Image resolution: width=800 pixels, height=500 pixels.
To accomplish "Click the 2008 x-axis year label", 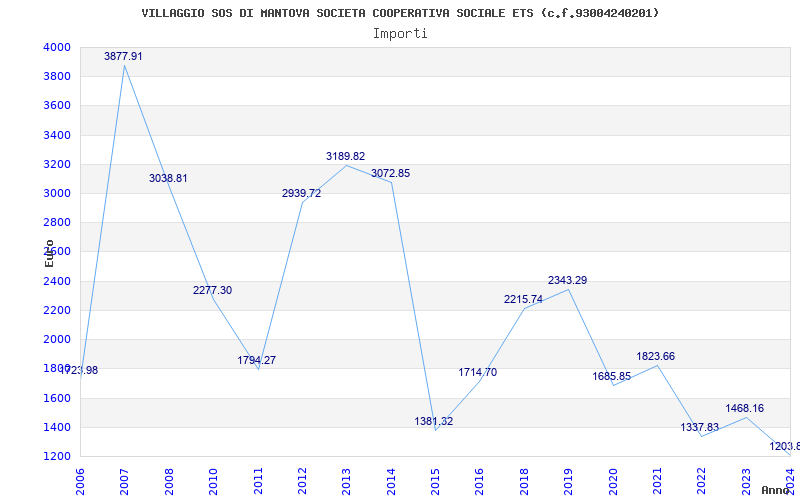I will [169, 481].
